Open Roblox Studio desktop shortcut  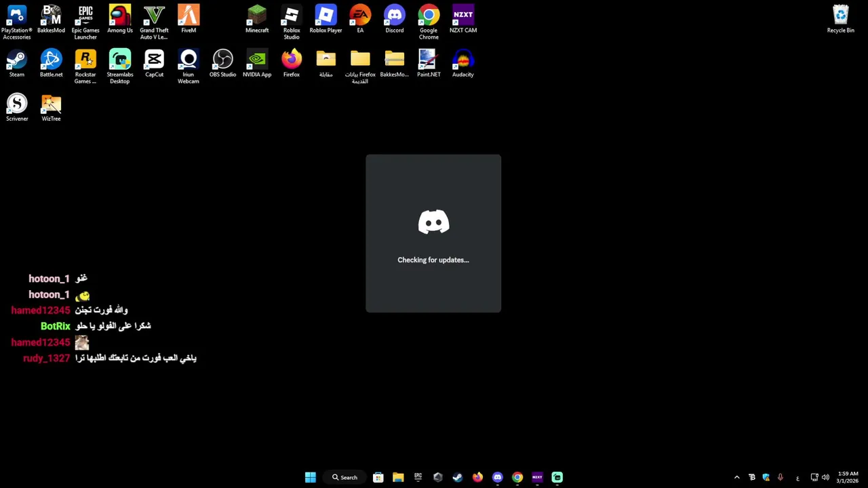[x=292, y=22]
